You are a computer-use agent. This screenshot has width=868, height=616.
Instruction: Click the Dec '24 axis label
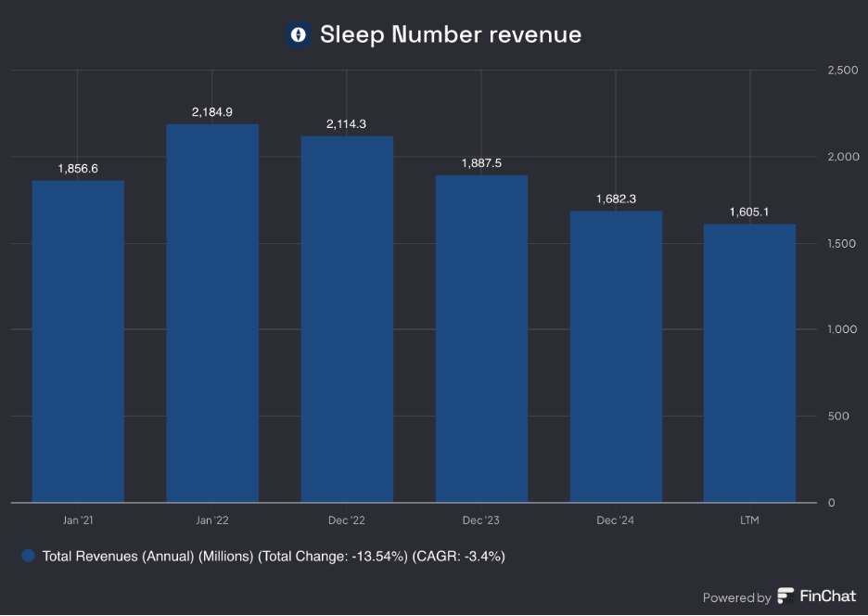616,520
